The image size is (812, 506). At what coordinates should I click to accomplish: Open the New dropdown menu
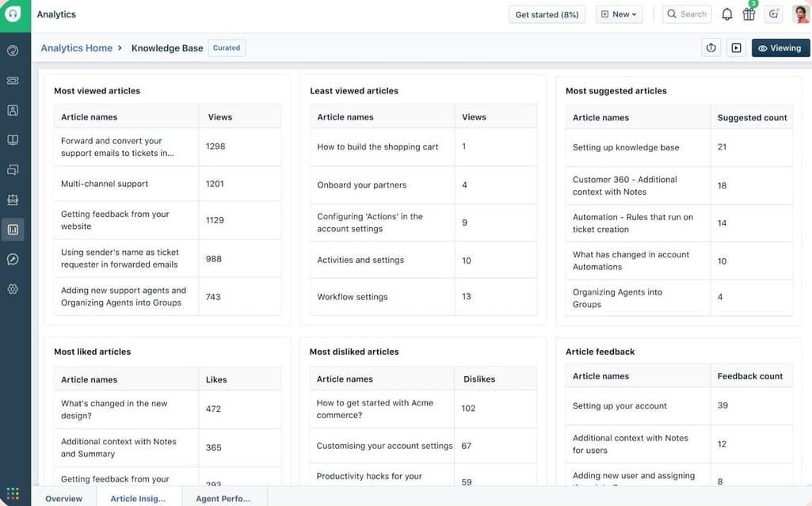point(619,13)
